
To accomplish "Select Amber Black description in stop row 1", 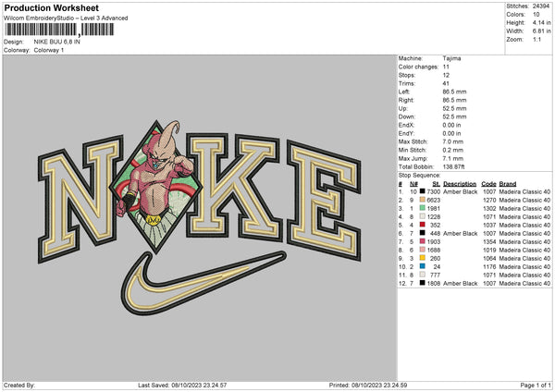I will (460, 191).
